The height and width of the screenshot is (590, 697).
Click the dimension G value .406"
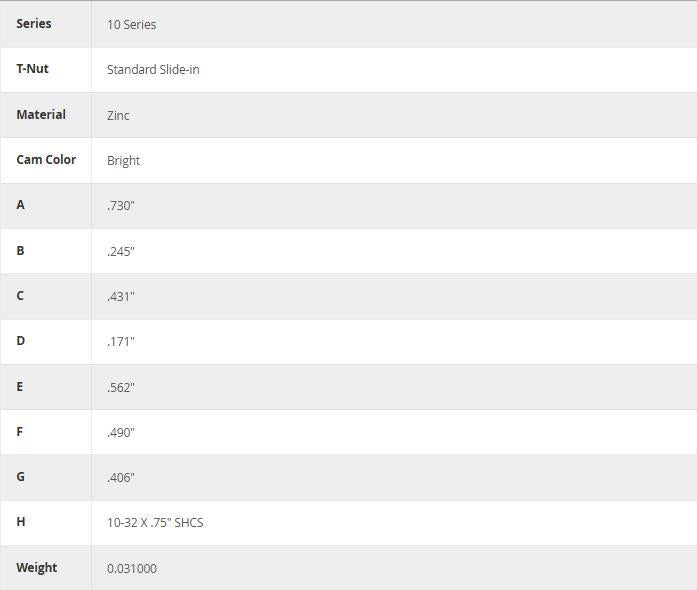[121, 478]
